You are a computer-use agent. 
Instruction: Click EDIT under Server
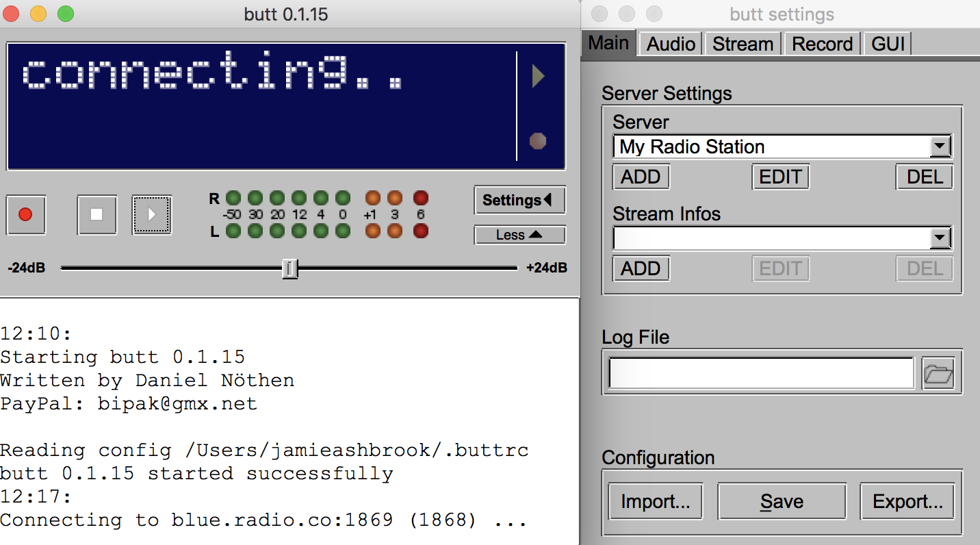(x=780, y=177)
